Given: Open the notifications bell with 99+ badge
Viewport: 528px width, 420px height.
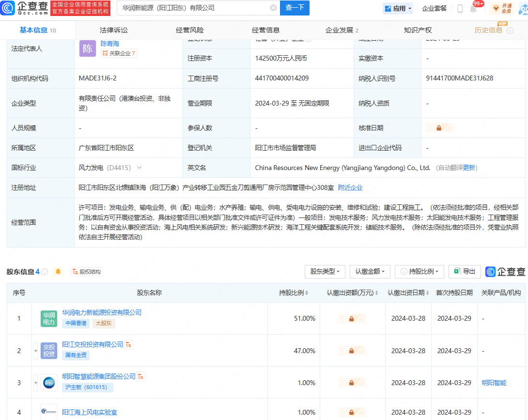Looking at the screenshot, I should (473, 8).
